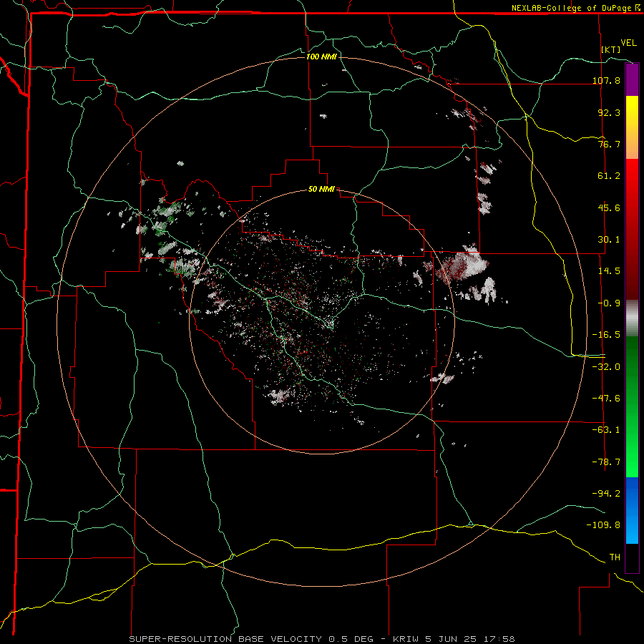
Task: Click the 45.6 velocity scale value
Action: [609, 208]
